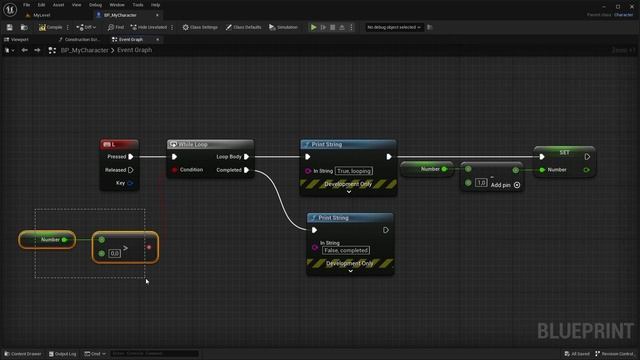Screen dimensions: 640x360
Task: Switch to the MyLevel tab
Action: [x=42, y=15]
